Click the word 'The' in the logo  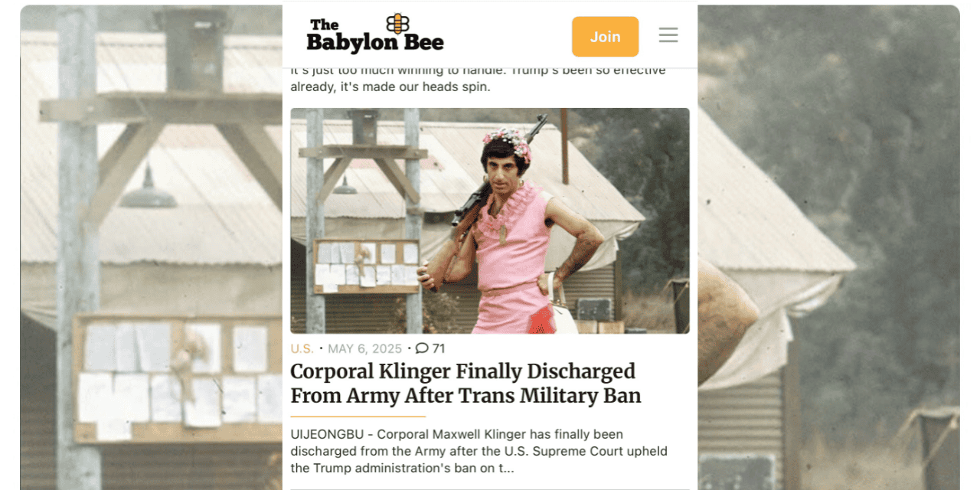325,24
